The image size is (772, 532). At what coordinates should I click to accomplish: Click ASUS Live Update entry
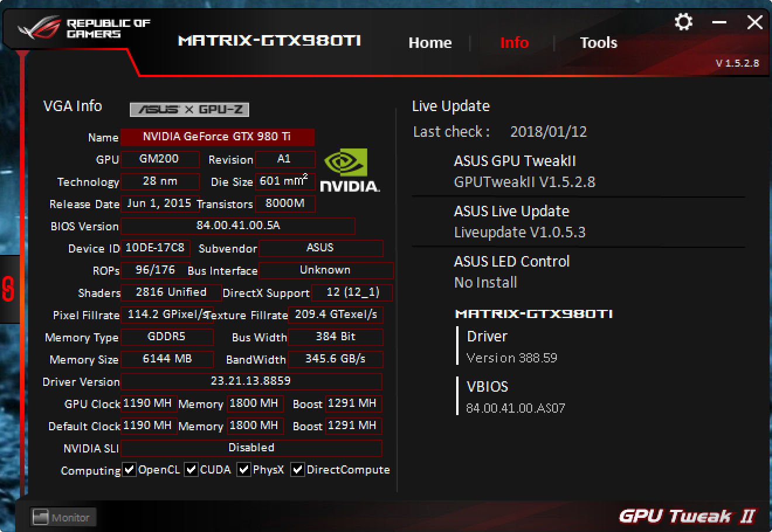coord(520,222)
